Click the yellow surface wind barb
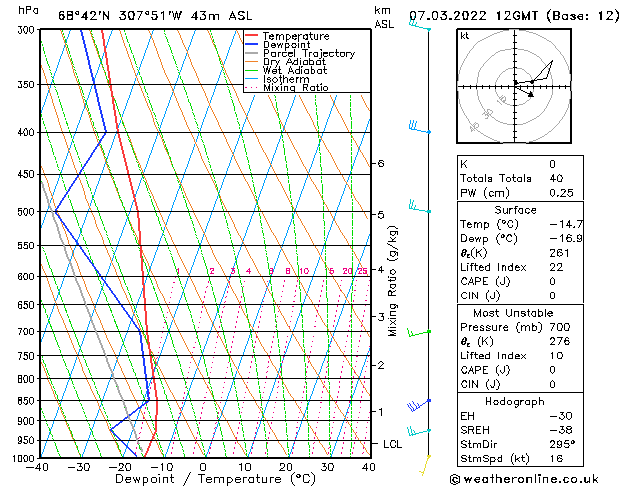 point(425,465)
